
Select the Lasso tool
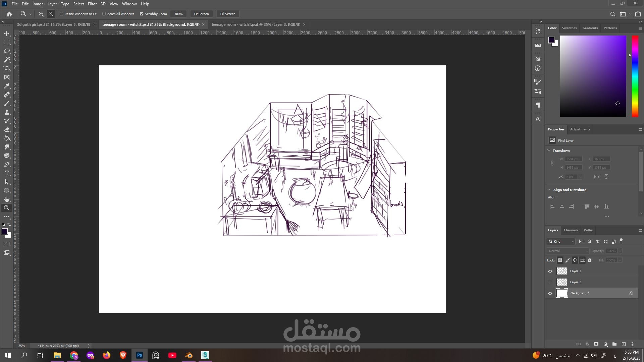(7, 51)
